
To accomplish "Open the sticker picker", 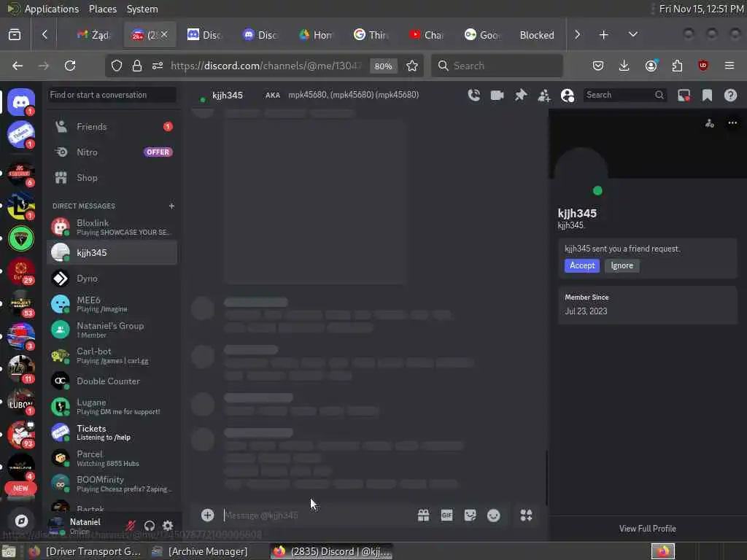I will 470,516.
